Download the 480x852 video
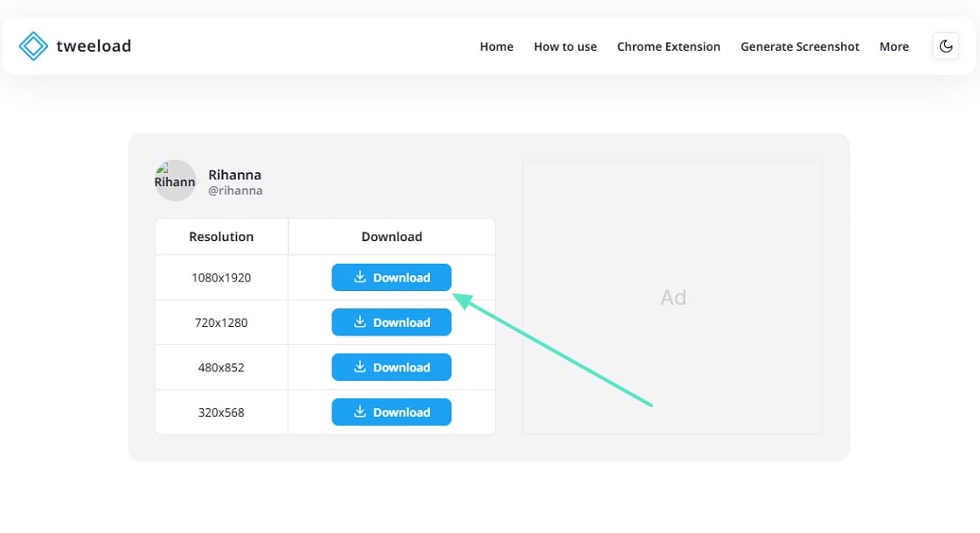980x533 pixels. pos(392,367)
